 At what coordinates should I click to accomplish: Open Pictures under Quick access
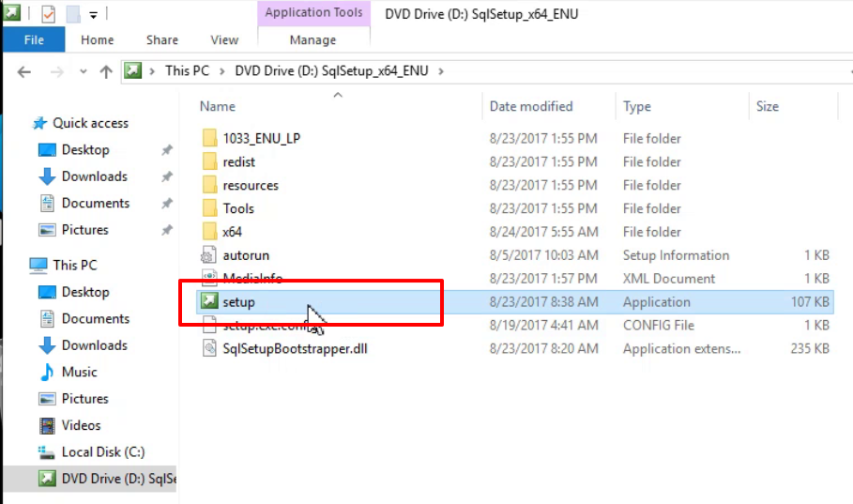click(84, 230)
